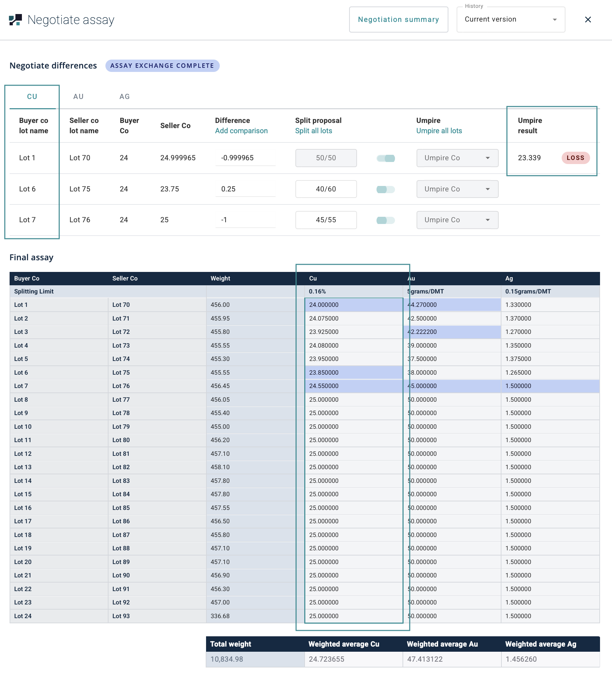Click the LOSS badge for Lot 1
The height and width of the screenshot is (700, 612).
[x=575, y=158]
